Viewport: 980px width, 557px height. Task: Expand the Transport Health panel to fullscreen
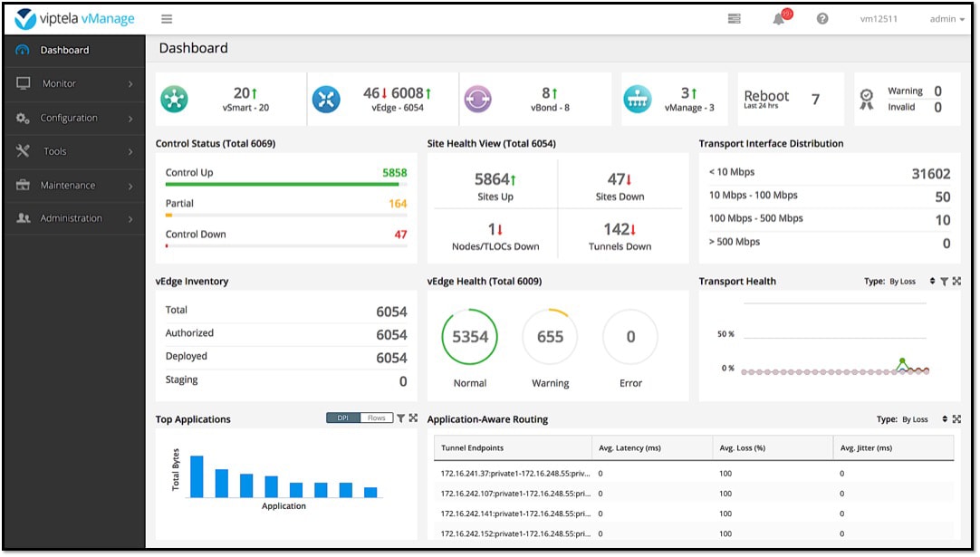pyautogui.click(x=956, y=282)
